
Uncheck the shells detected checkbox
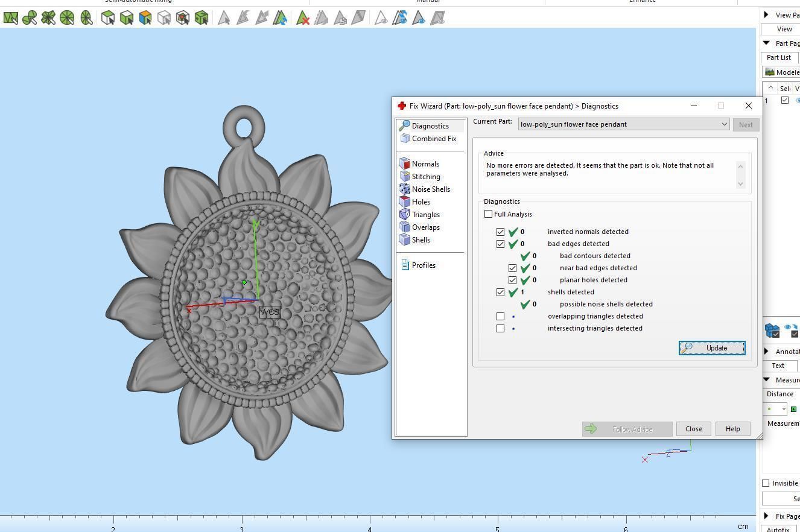coord(500,292)
